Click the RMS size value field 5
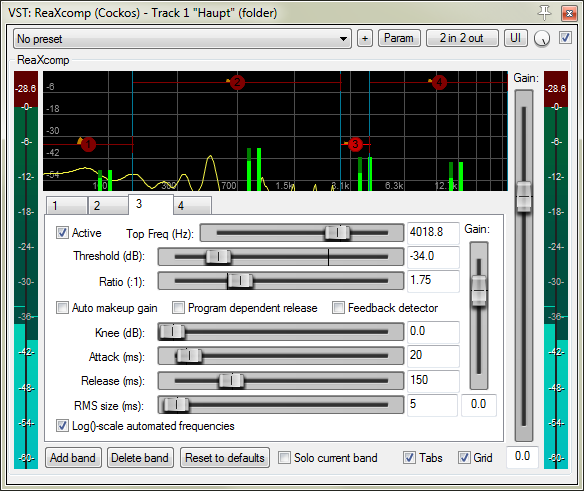 click(x=432, y=405)
